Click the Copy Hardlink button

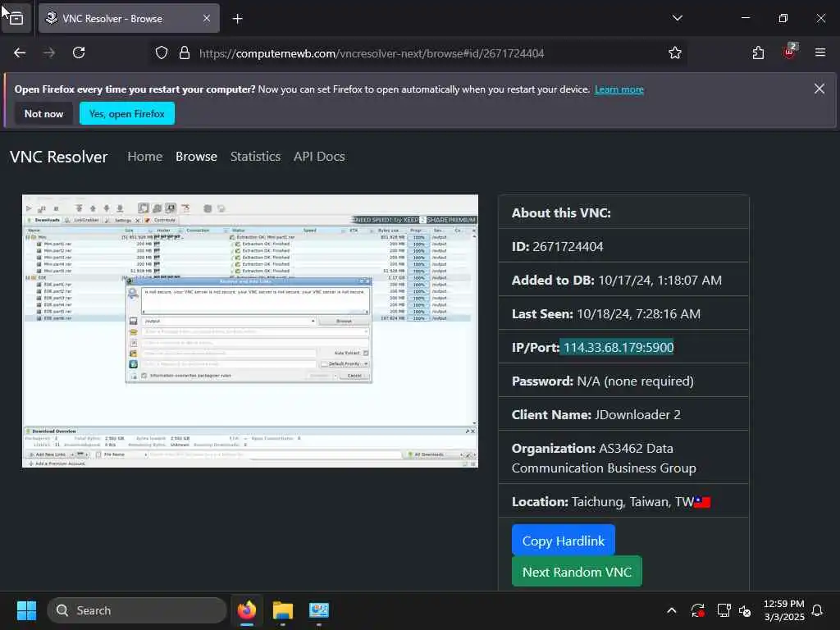point(563,541)
